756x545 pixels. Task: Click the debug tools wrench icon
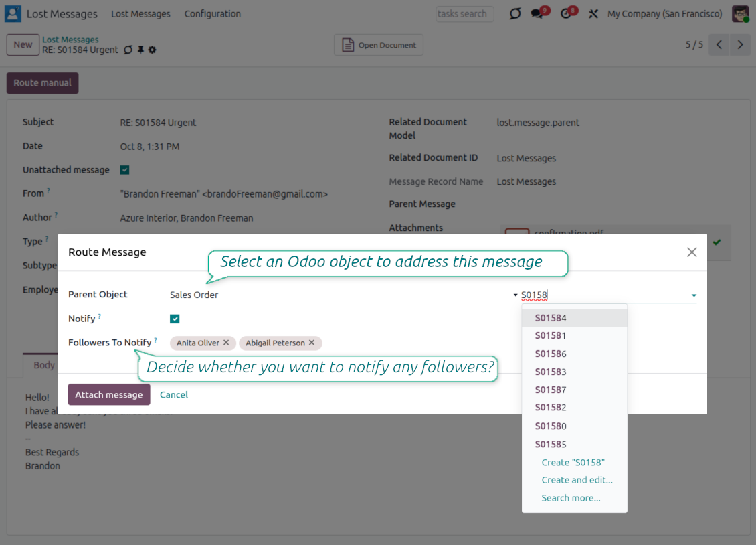click(x=593, y=14)
